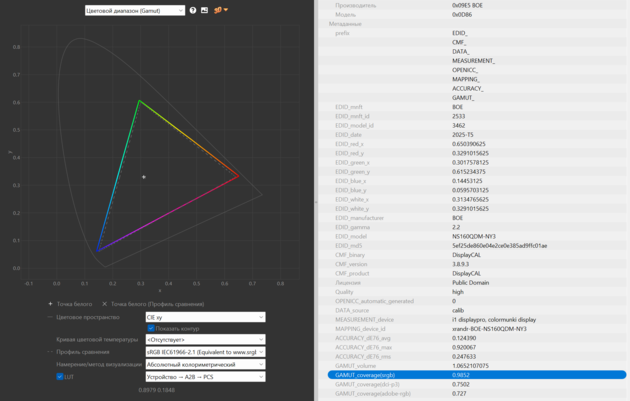630x401 pixels.
Task: Open the Устройство → A2B → PCS dropdown
Action: (x=205, y=377)
